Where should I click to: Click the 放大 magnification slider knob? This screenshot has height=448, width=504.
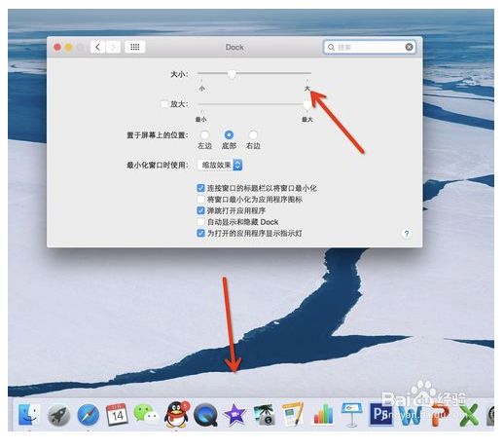pyautogui.click(x=306, y=104)
